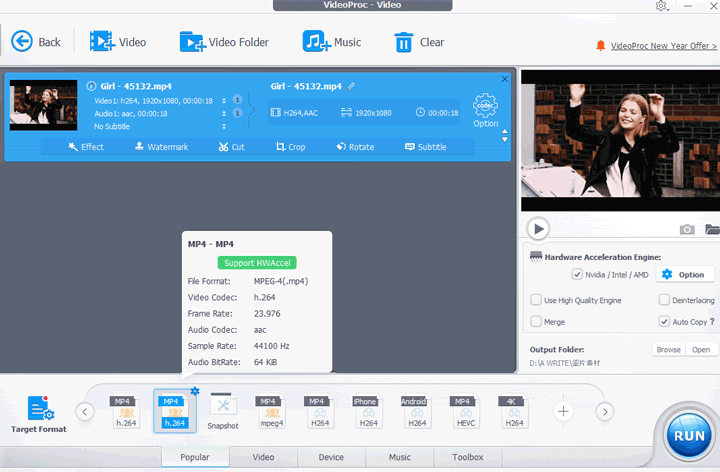
Task: Toggle Nvidia / Intel / AMD checkbox
Action: pyautogui.click(x=577, y=275)
